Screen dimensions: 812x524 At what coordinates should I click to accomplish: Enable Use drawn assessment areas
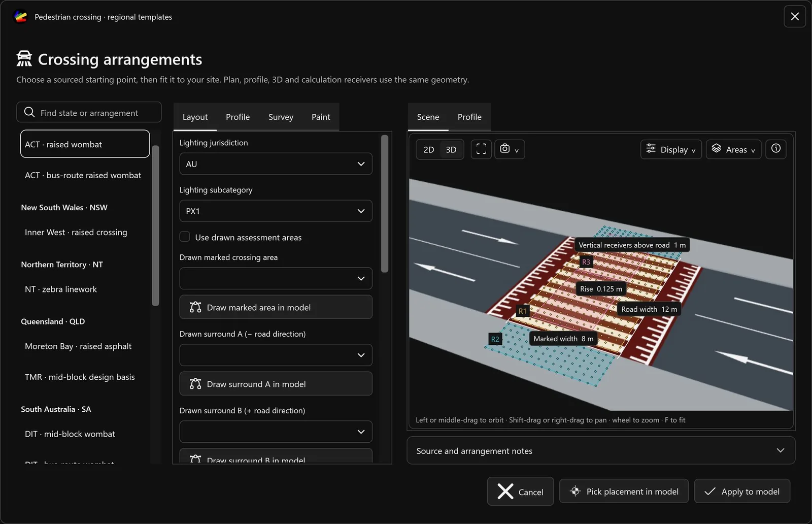point(185,237)
